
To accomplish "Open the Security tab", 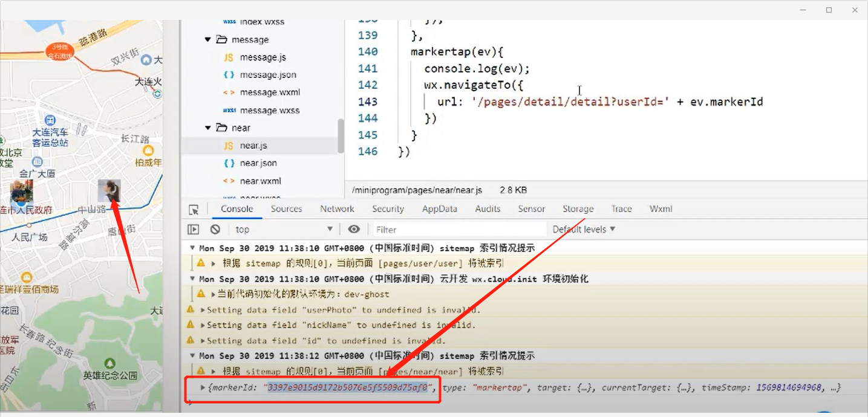I will [x=388, y=208].
